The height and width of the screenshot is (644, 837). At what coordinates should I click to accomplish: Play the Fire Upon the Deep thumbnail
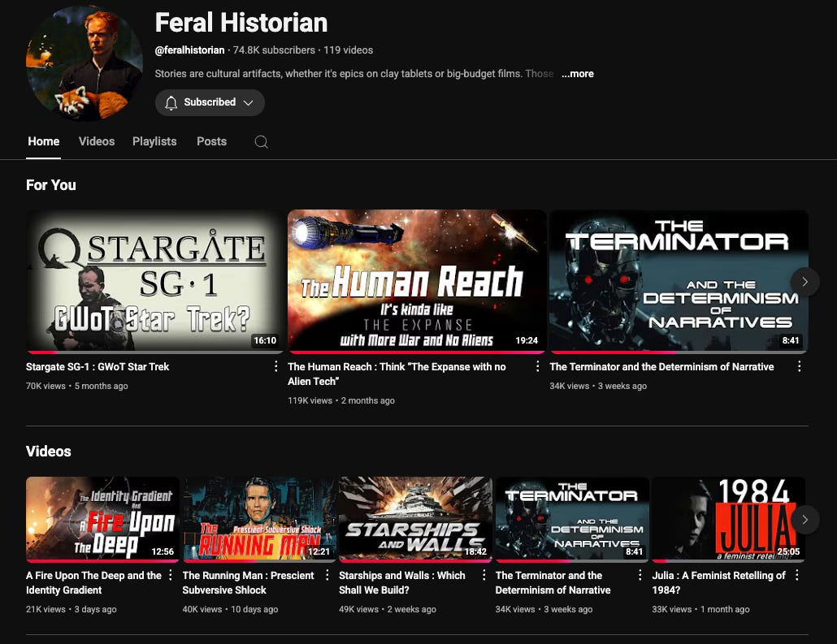[x=102, y=519]
